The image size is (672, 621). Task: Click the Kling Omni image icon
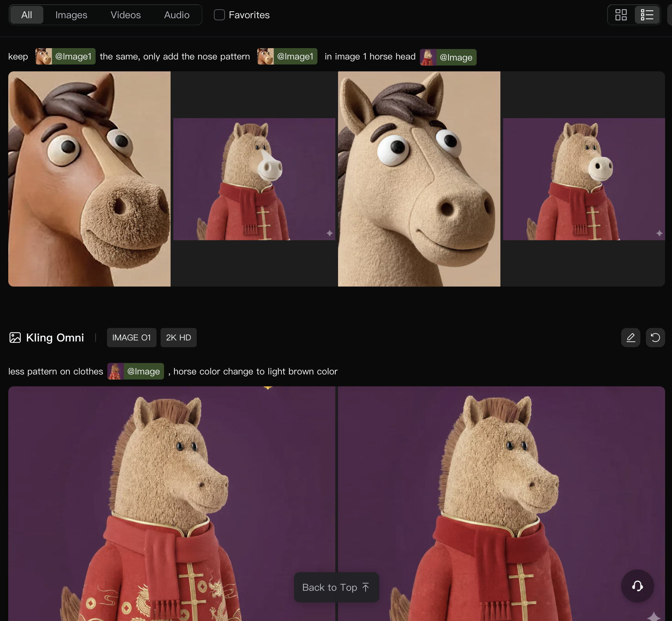(x=15, y=338)
